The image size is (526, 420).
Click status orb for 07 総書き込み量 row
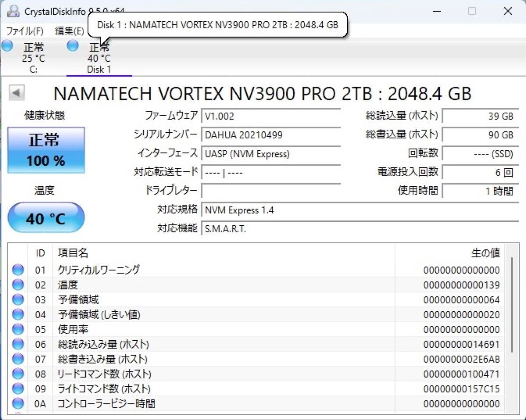(x=18, y=359)
